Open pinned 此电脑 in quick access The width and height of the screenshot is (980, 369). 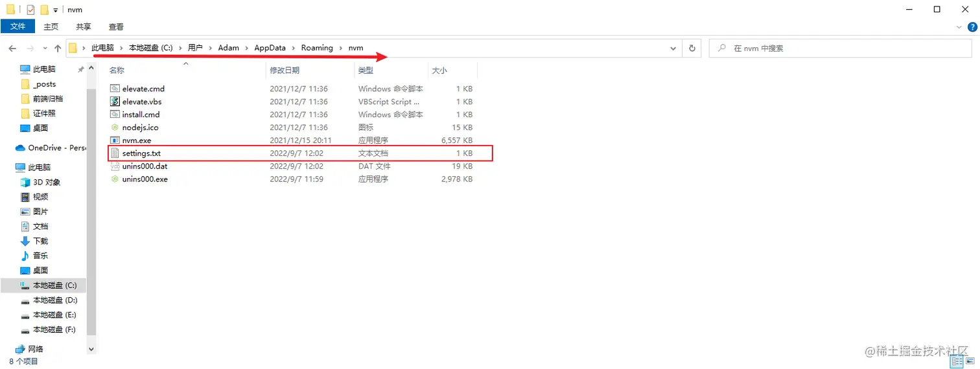point(44,69)
